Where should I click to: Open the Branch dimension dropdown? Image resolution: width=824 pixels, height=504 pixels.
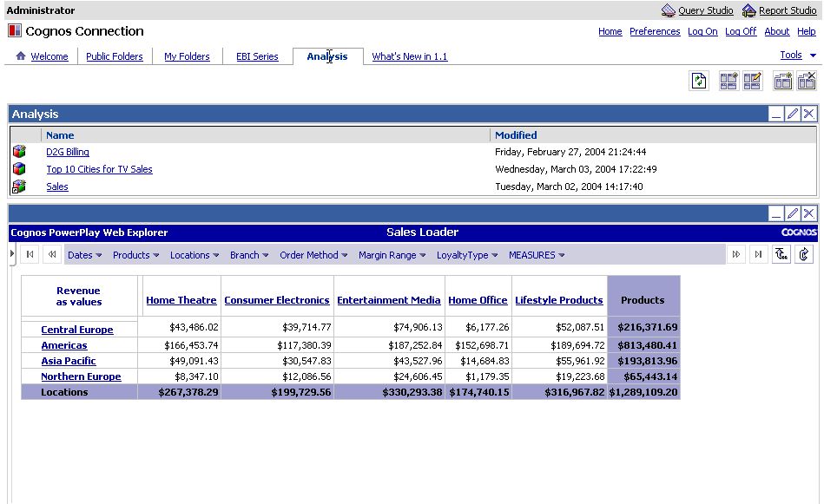[x=249, y=255]
